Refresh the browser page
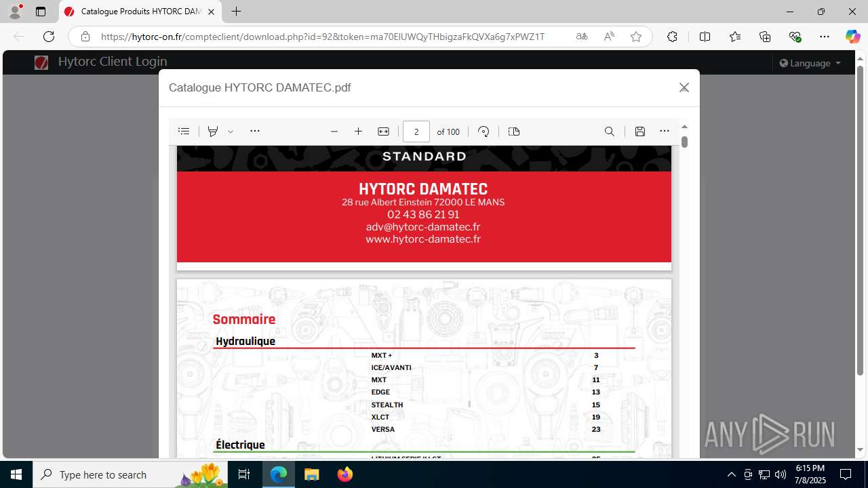The width and height of the screenshot is (868, 488). click(x=49, y=37)
